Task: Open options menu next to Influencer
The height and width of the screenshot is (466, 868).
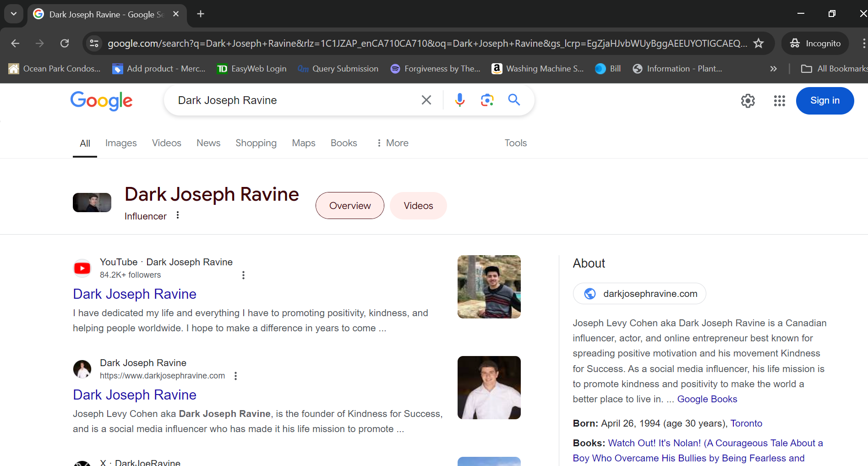Action: click(x=178, y=215)
